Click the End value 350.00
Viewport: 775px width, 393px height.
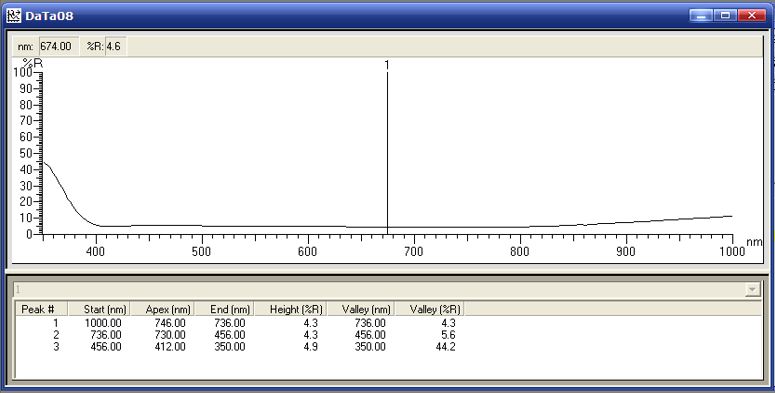(229, 347)
